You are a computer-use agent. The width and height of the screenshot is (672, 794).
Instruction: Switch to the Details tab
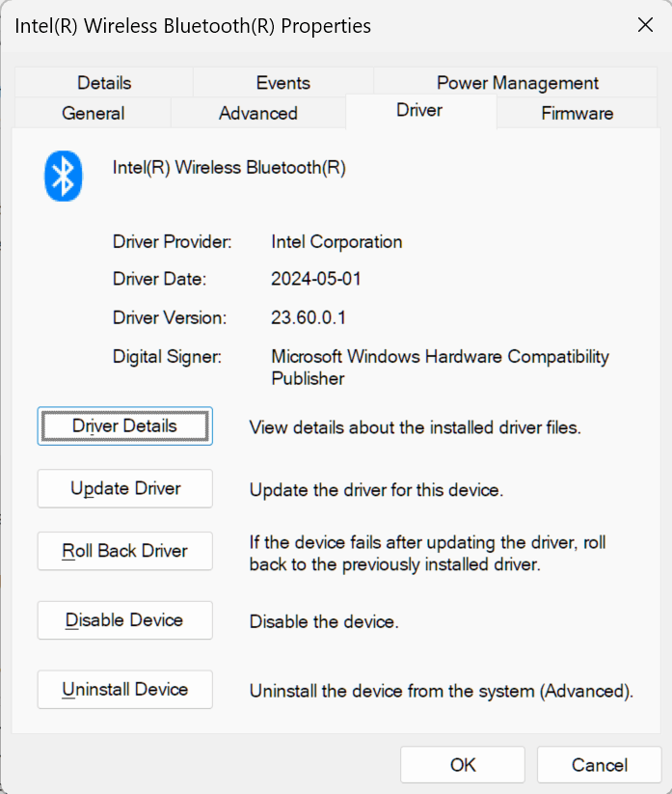tap(104, 83)
